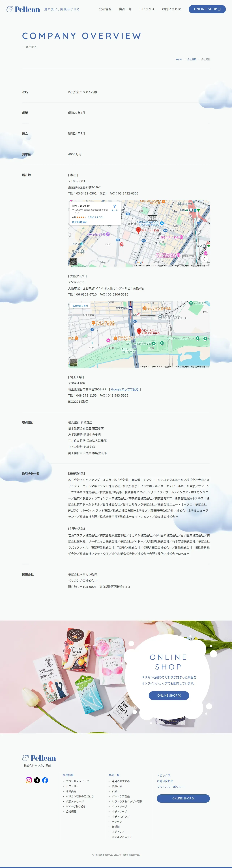Click 拡大地図を表示 on the Tokyo map card
This screenshot has height=868, width=232.
pos(80,222)
